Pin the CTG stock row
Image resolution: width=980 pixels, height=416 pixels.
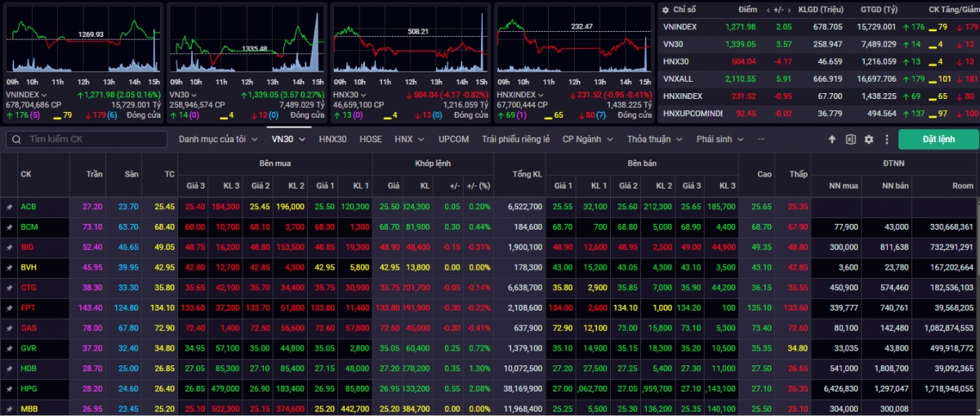tap(9, 288)
